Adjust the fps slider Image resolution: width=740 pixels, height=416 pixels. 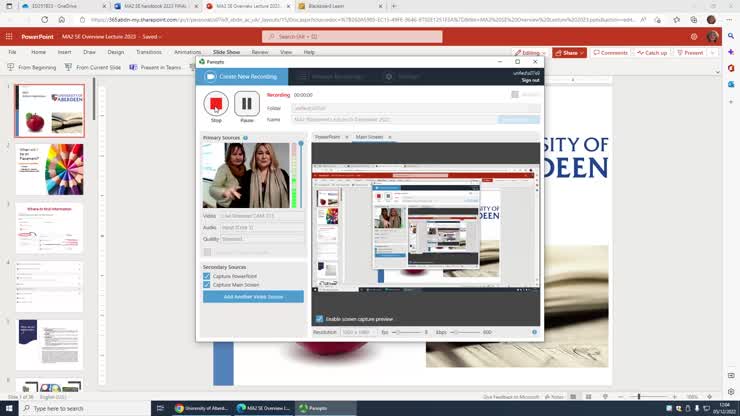396,332
